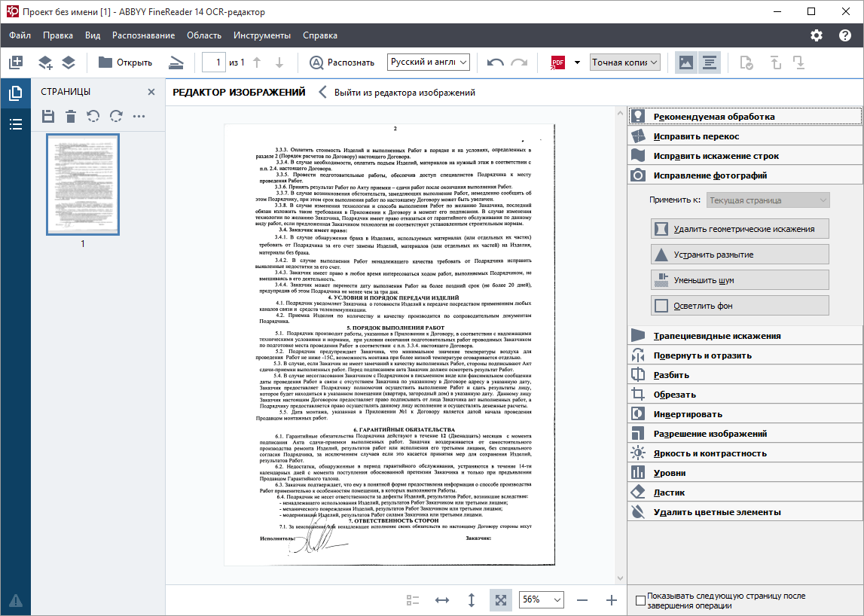Expand Яркость и контрастность section
The width and height of the screenshot is (864, 616).
click(x=745, y=453)
